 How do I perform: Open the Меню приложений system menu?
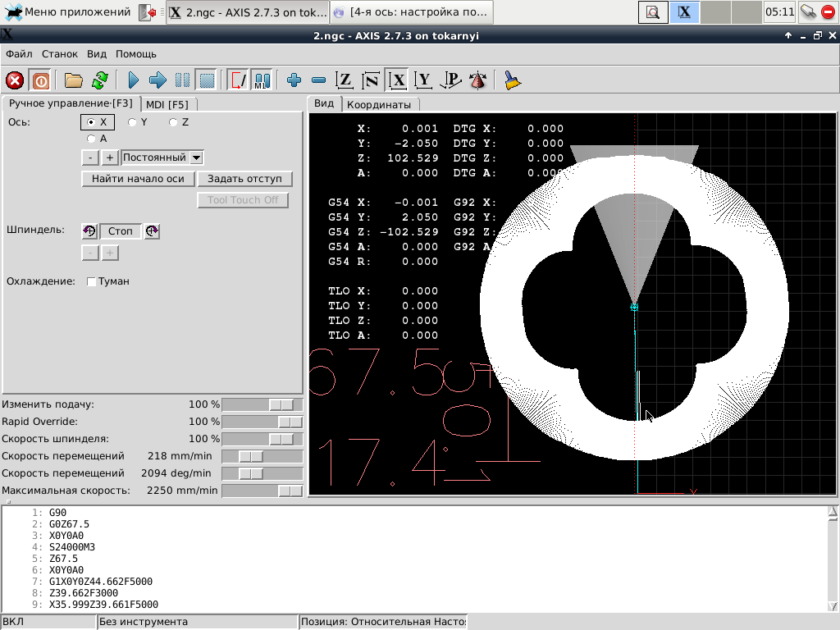pyautogui.click(x=67, y=12)
